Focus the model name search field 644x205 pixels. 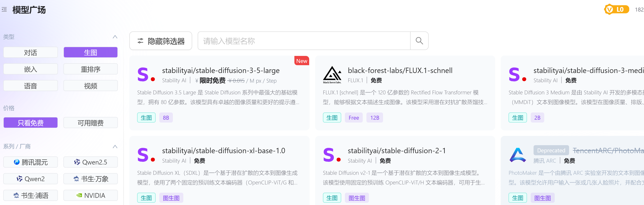(304, 41)
